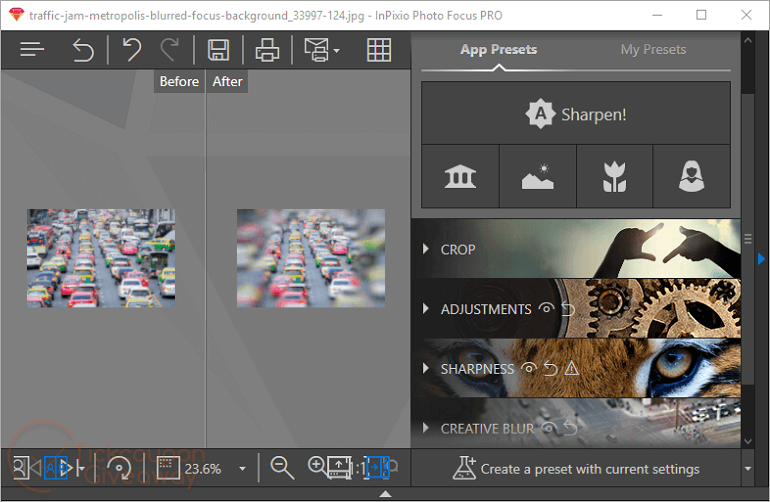
Task: Open the view mode dropdown arrow
Action: [81, 468]
